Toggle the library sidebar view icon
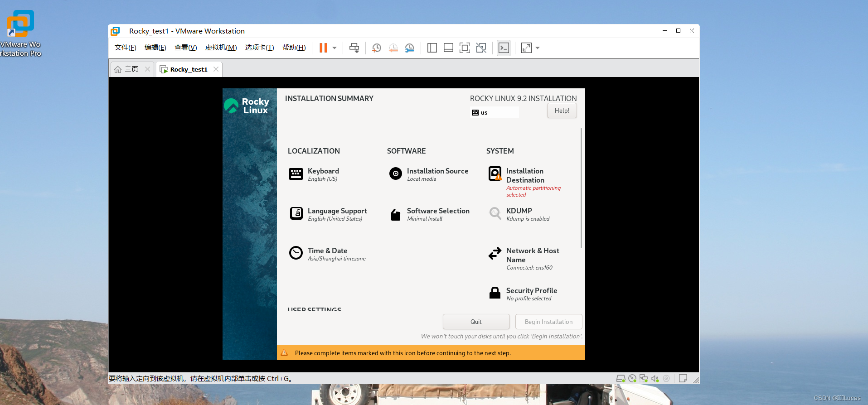This screenshot has width=868, height=405. pos(432,48)
